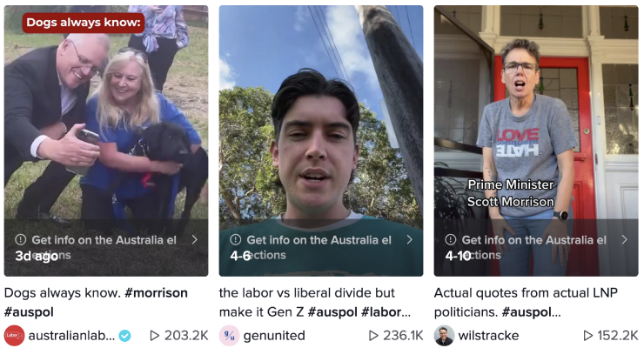Expand election info chevron on LNP quotes video

pos(624,239)
